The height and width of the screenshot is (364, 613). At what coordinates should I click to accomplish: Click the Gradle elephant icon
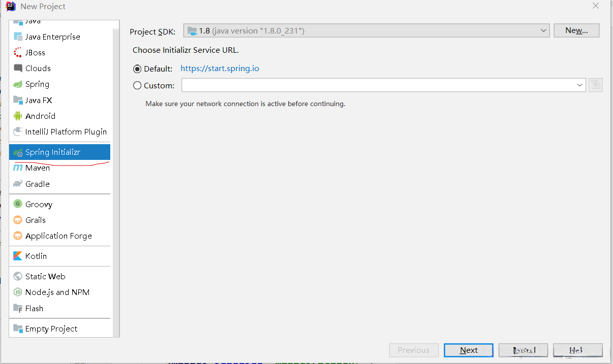coord(18,184)
